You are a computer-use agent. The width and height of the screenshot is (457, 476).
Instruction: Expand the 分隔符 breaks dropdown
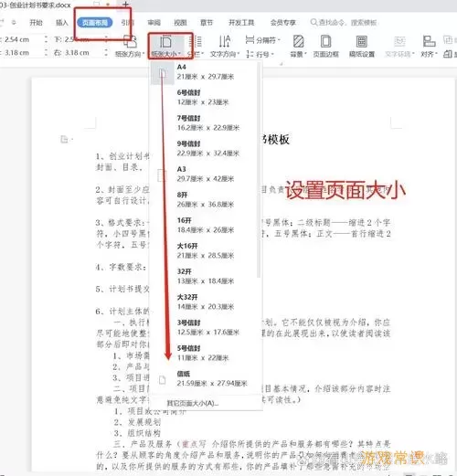(x=262, y=40)
